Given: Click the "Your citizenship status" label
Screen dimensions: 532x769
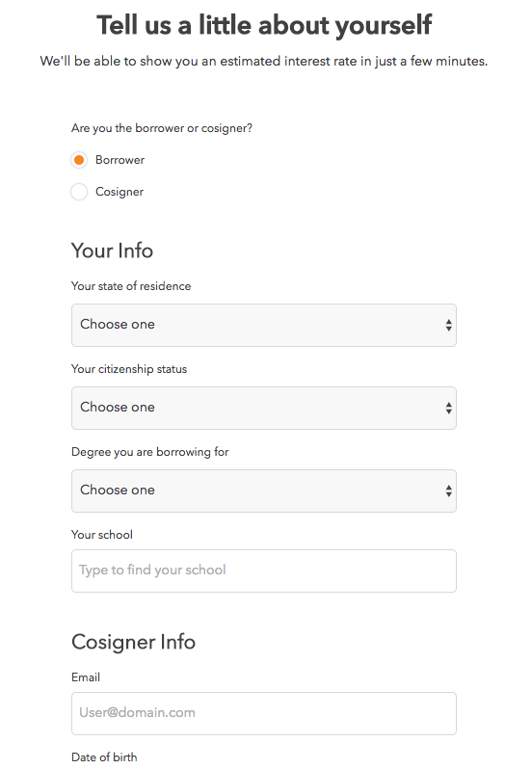Looking at the screenshot, I should pyautogui.click(x=129, y=369).
